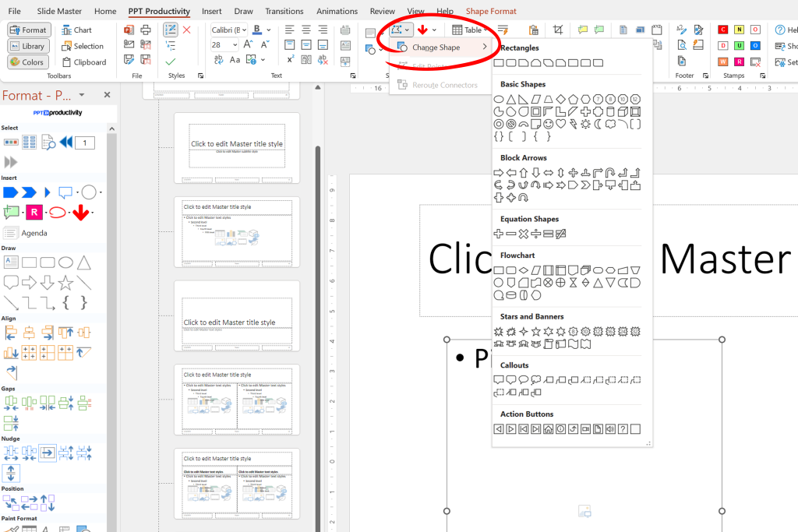798x532 pixels.
Task: Open the Shape Format tab
Action: 491,11
